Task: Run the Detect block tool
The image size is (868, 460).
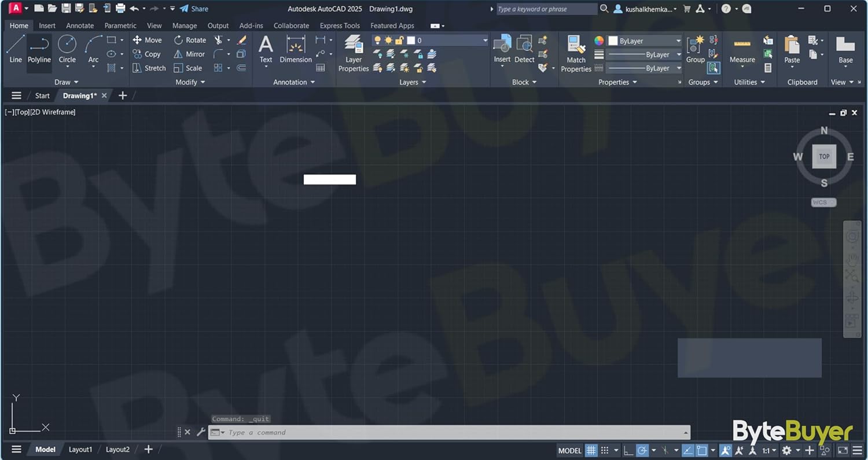Action: tap(524, 49)
